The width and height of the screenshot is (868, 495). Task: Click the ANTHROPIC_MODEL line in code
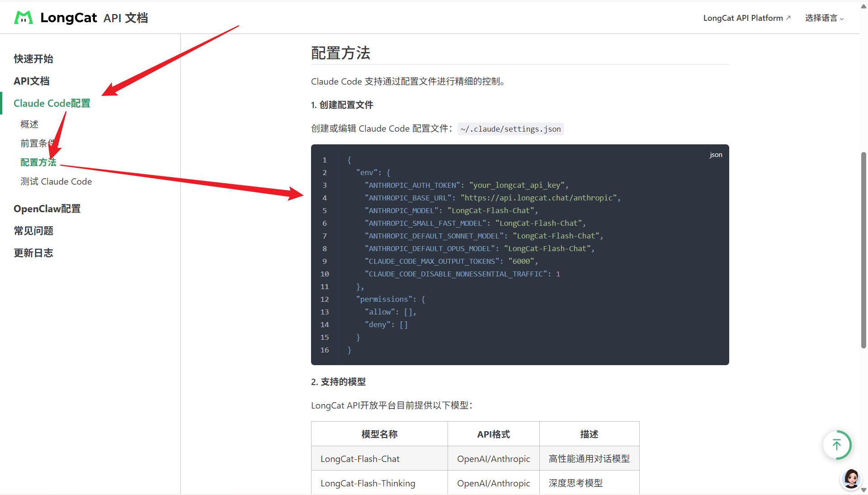451,210
